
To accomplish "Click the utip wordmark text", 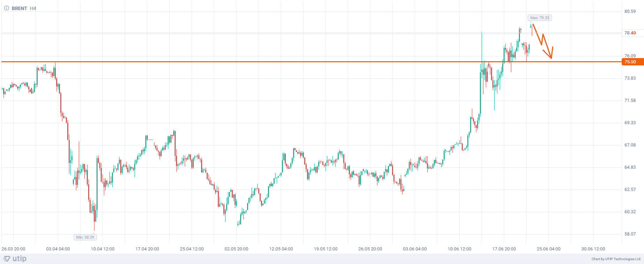I will click(x=20, y=259).
